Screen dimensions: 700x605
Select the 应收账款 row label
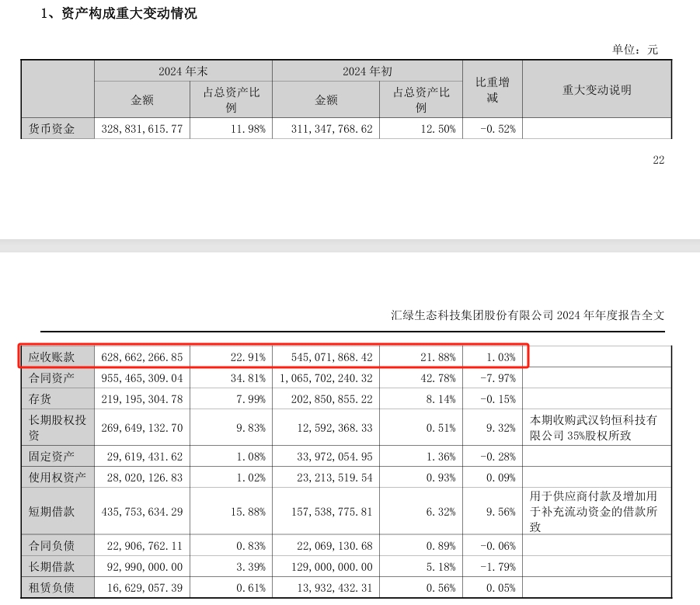click(x=51, y=357)
